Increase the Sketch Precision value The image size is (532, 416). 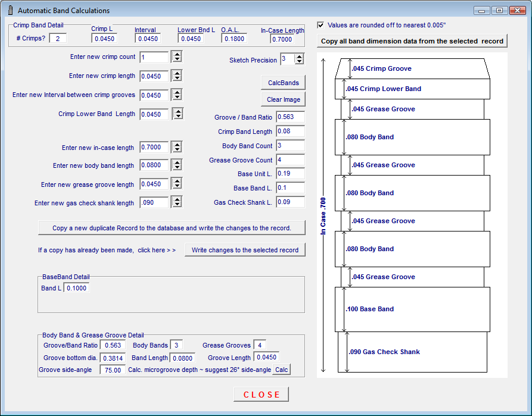click(x=299, y=57)
